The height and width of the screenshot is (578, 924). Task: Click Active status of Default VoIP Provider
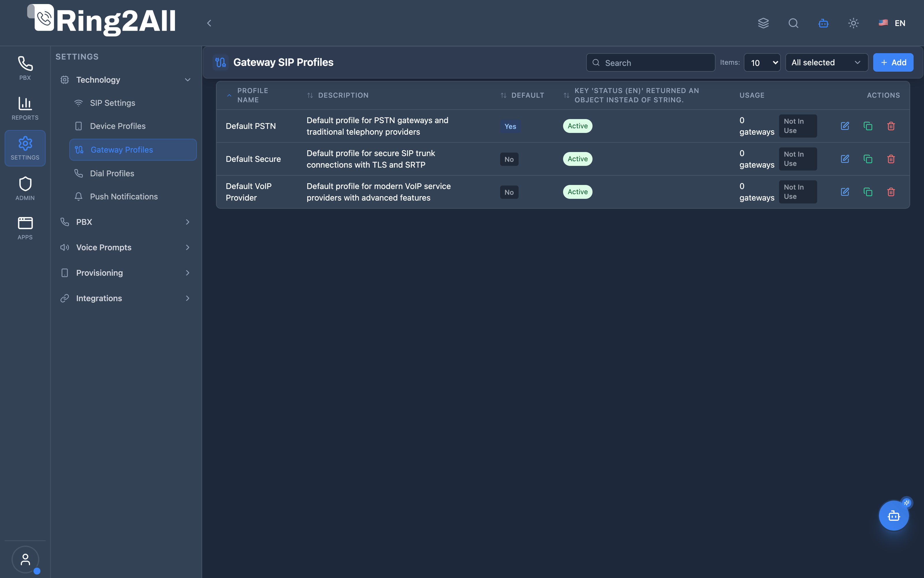[x=578, y=192]
